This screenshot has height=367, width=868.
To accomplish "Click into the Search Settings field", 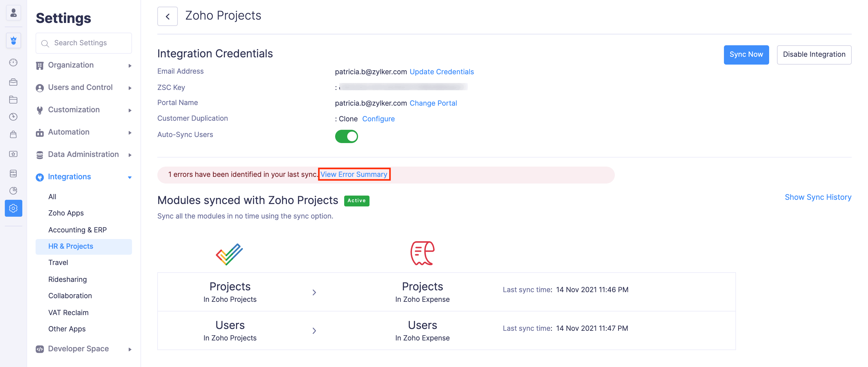I will pyautogui.click(x=84, y=43).
